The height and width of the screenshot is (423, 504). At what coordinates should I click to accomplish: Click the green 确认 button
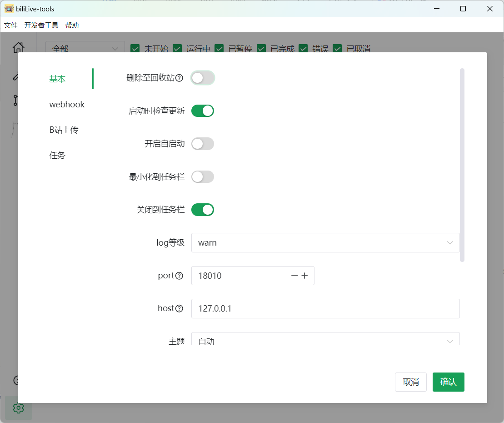click(x=448, y=382)
